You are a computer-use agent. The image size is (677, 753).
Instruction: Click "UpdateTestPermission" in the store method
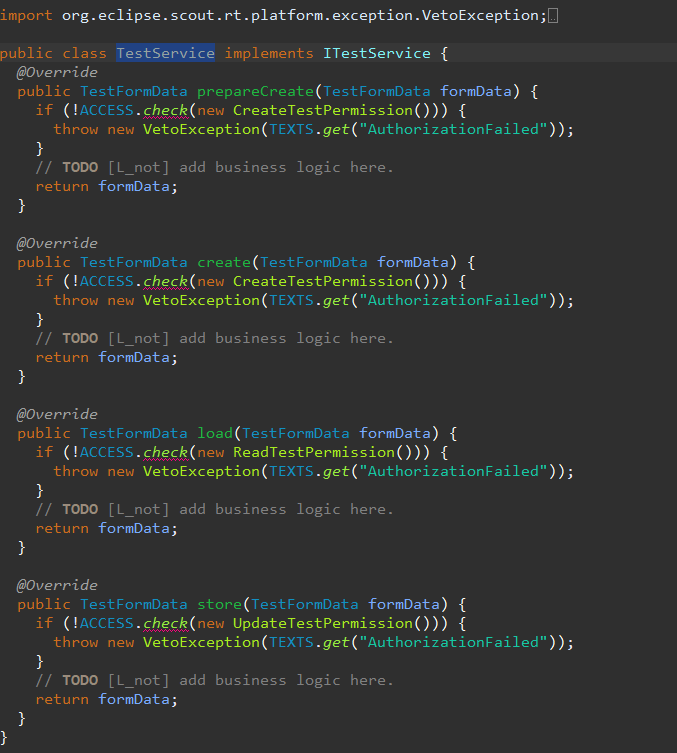click(x=323, y=623)
